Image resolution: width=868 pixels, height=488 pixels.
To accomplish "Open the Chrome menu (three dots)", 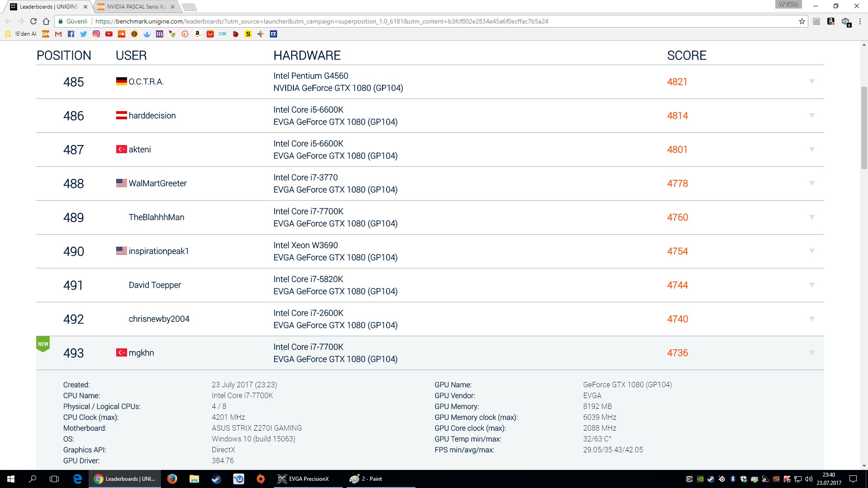I will (860, 21).
